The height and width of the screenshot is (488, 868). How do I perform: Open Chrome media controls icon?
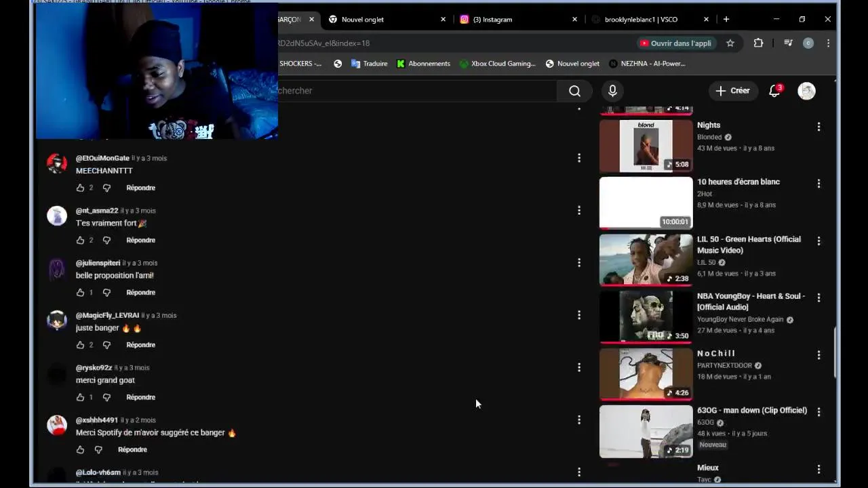788,43
